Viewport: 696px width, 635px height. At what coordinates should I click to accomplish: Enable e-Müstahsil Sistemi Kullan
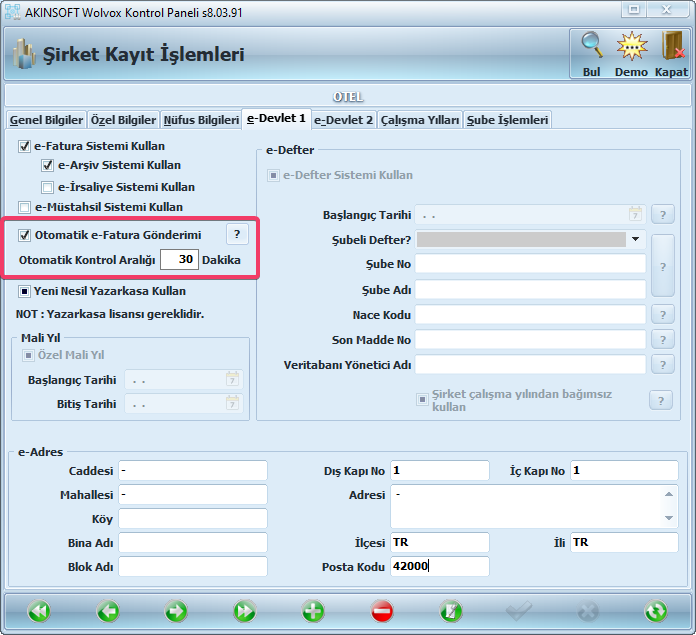click(24, 207)
